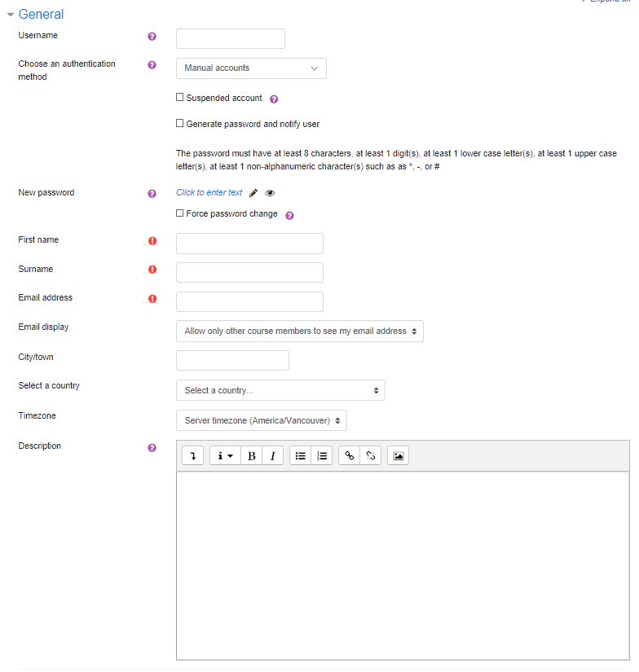Remove link using unlink button

tap(371, 455)
